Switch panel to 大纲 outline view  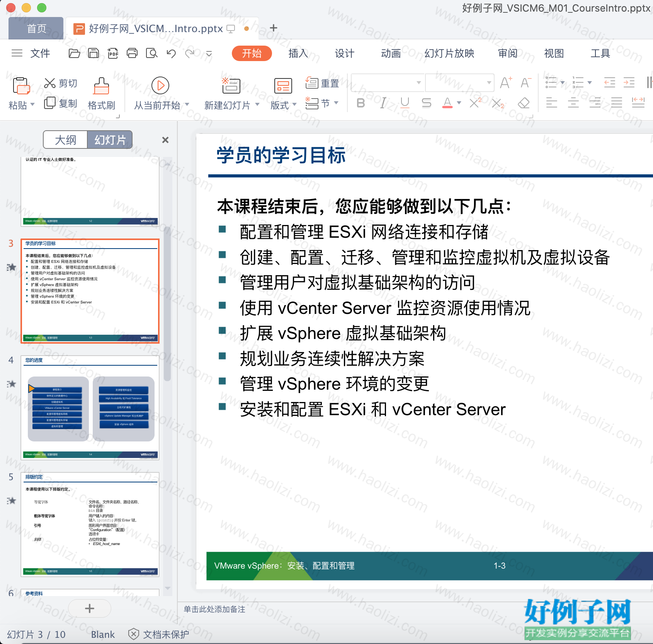coord(65,140)
